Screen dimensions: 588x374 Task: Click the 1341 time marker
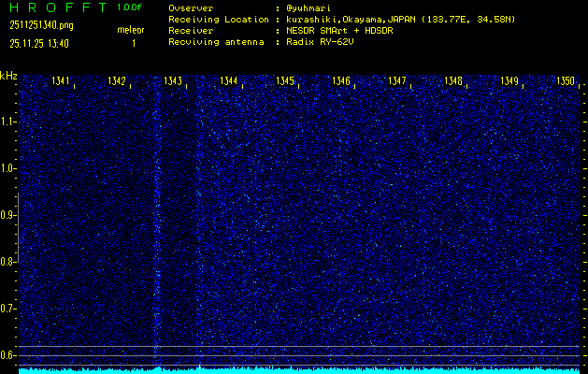click(x=61, y=81)
